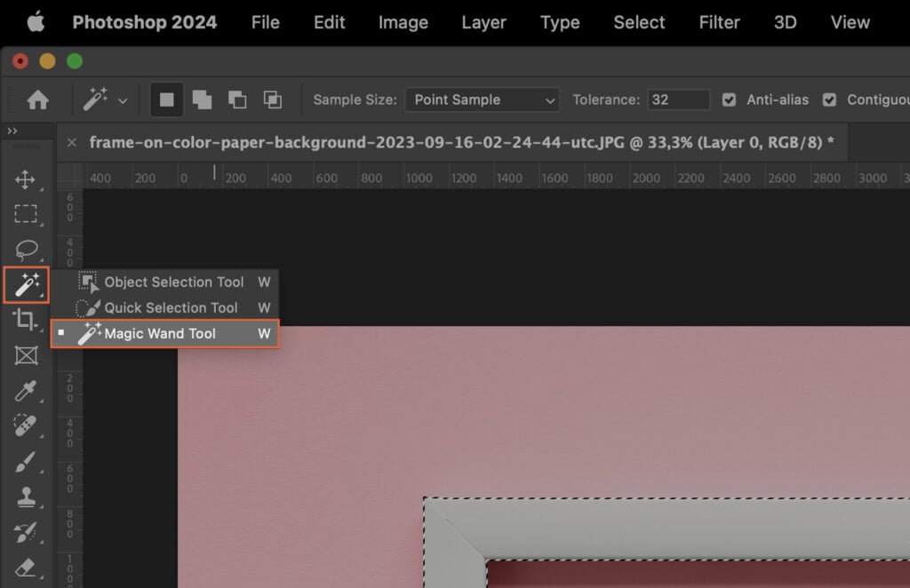Open the Filter menu
Viewport: 910px width, 588px height.
click(x=719, y=22)
